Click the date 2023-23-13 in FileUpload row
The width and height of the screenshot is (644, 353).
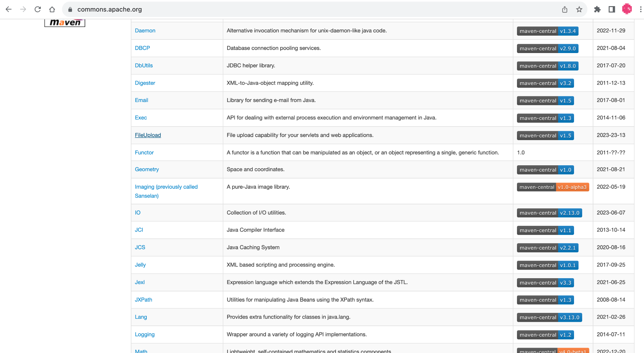click(611, 135)
